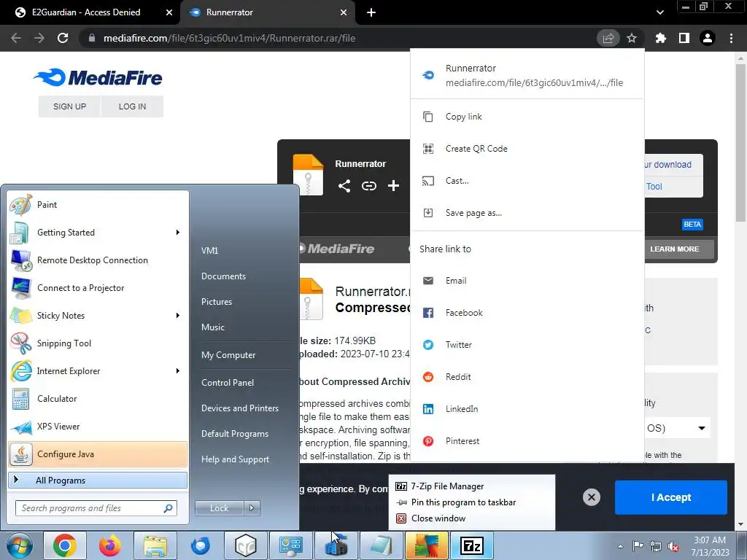Click the Chrome share-this-page icon in the address bar
Viewport: 747px width, 560px height.
click(608, 38)
